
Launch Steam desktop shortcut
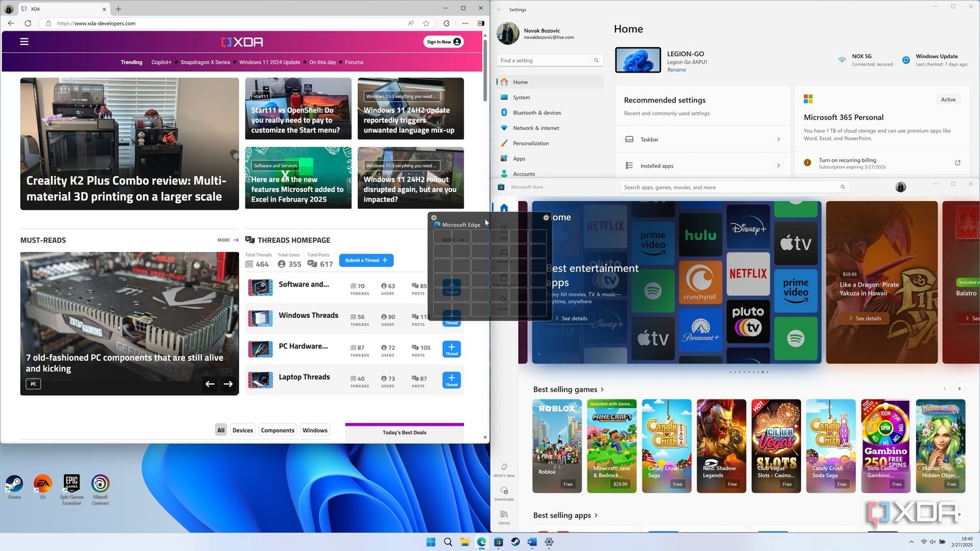14,488
